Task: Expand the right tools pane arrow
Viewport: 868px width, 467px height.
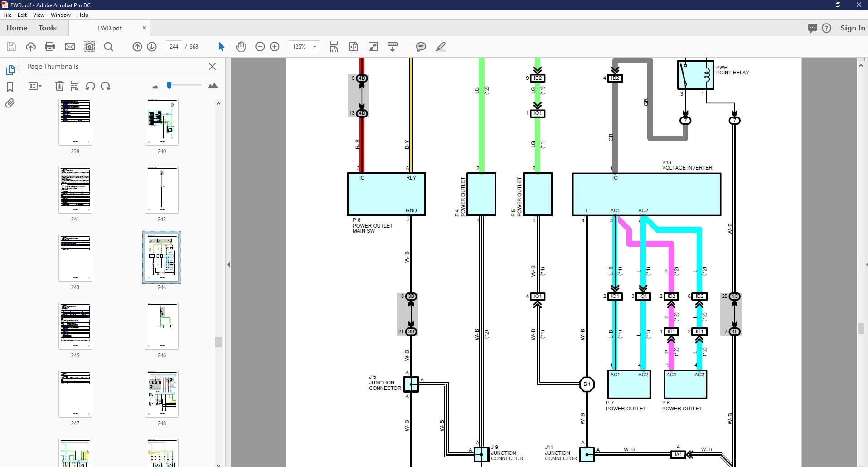Action: [x=865, y=264]
